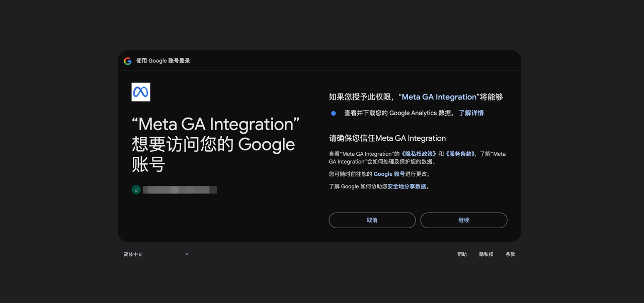Open the 《服务条款》 link
Screen dimensions: 644x303
tap(460, 154)
